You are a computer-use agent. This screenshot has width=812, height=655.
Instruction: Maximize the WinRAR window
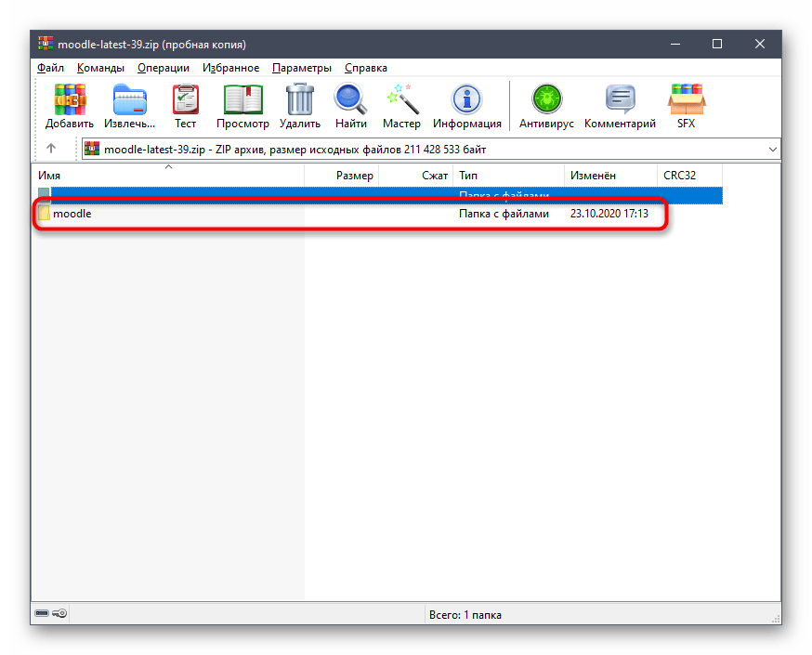click(x=717, y=44)
